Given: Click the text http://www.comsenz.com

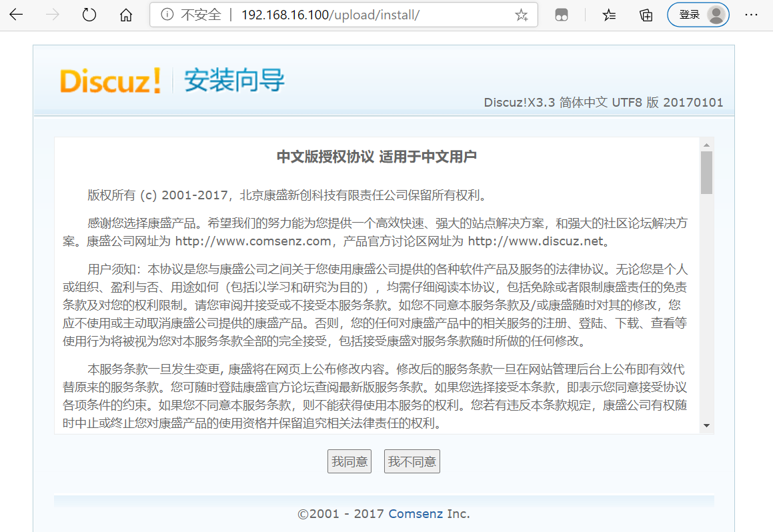Looking at the screenshot, I should (x=253, y=241).
